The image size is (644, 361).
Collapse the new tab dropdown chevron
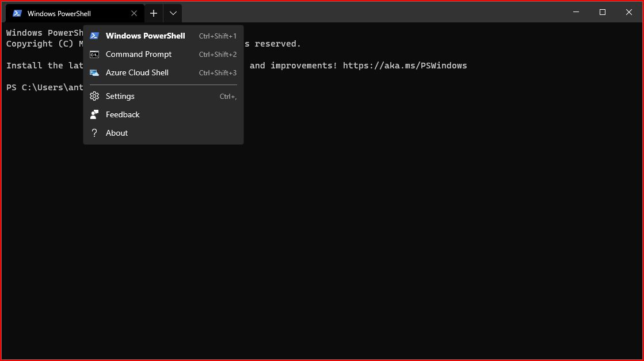[173, 14]
